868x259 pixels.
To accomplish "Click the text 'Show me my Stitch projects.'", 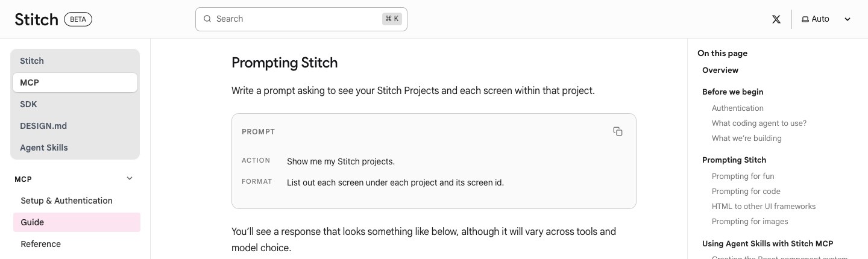I will click(341, 161).
